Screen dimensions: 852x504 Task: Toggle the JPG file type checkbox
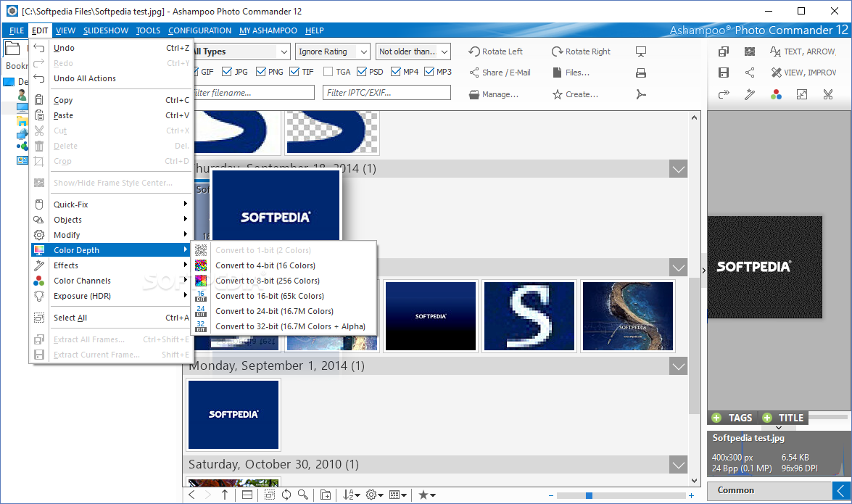pyautogui.click(x=227, y=72)
